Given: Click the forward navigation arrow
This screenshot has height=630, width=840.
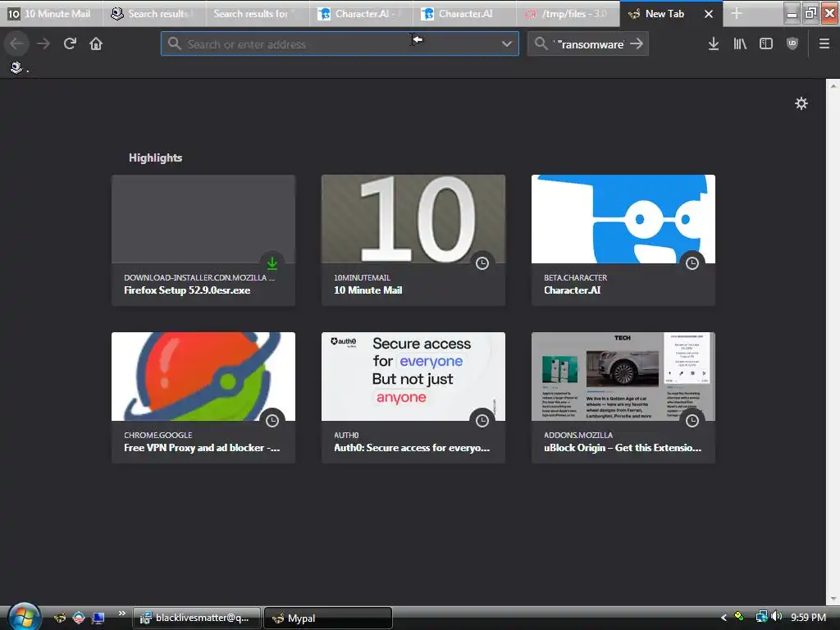Looking at the screenshot, I should click(x=43, y=43).
